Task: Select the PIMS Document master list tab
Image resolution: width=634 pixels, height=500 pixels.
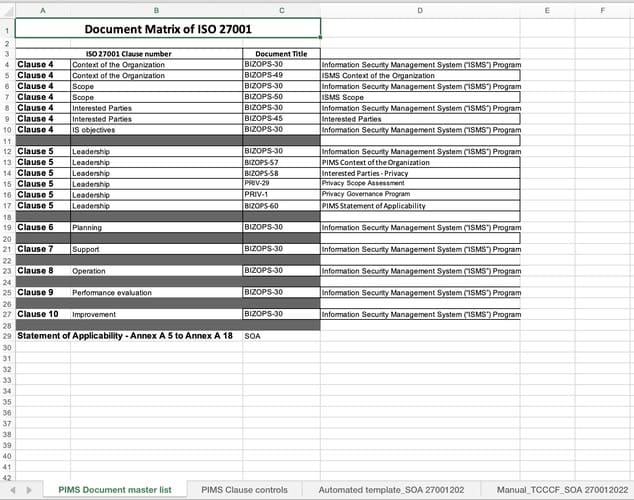Action: 115,490
